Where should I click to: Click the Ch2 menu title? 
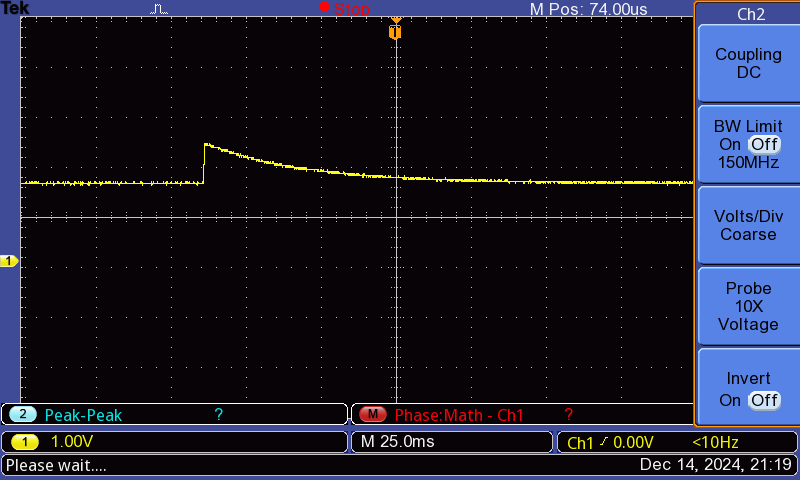click(x=751, y=14)
